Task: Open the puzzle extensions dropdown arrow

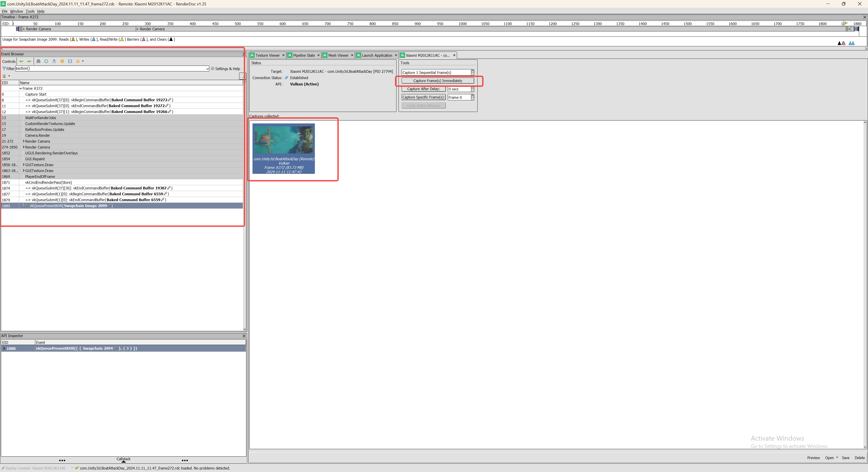Action: pyautogui.click(x=83, y=61)
